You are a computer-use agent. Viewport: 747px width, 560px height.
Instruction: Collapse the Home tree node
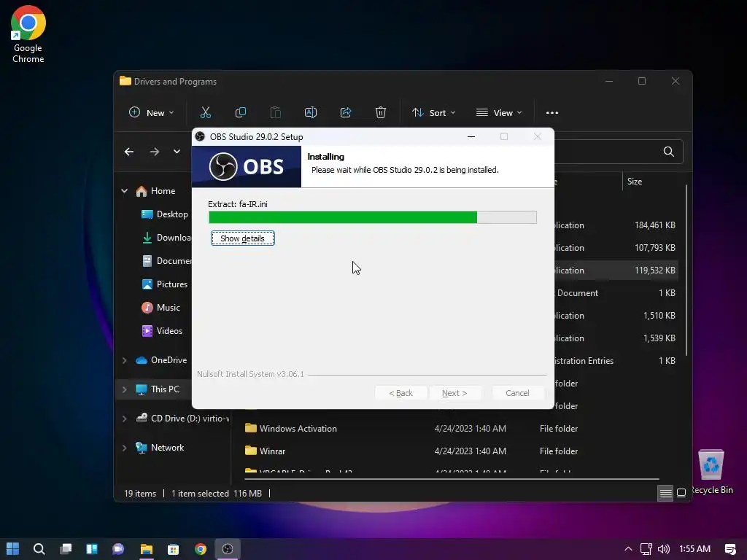[124, 191]
